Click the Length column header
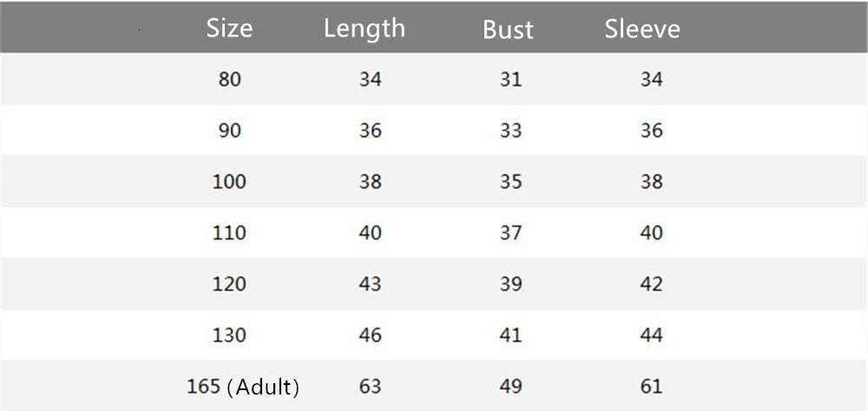 (x=365, y=30)
